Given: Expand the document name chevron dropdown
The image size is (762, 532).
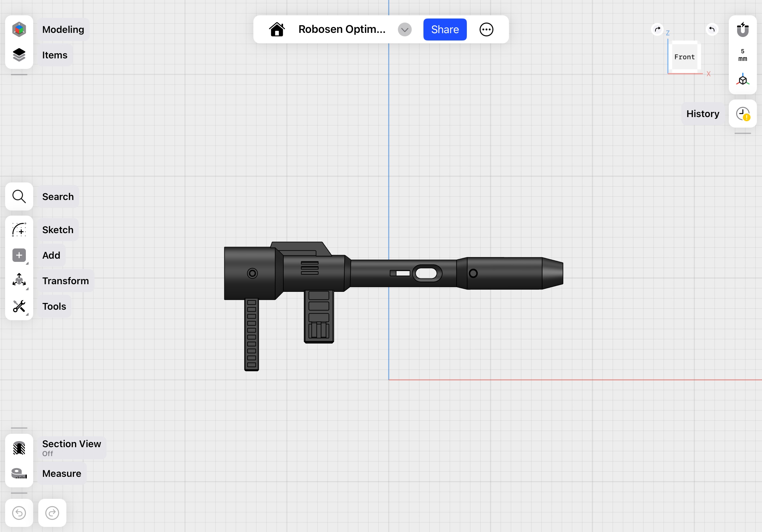Looking at the screenshot, I should [405, 30].
